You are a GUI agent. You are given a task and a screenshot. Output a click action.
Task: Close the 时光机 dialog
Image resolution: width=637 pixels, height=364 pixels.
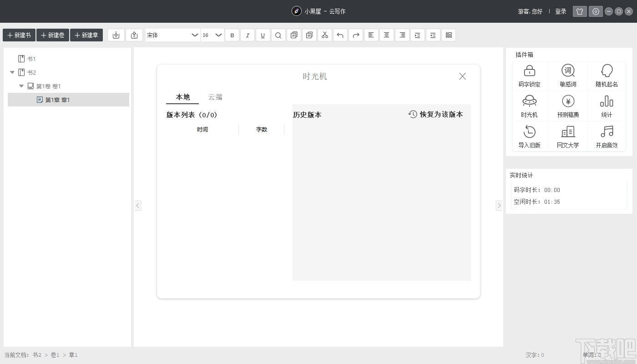462,76
